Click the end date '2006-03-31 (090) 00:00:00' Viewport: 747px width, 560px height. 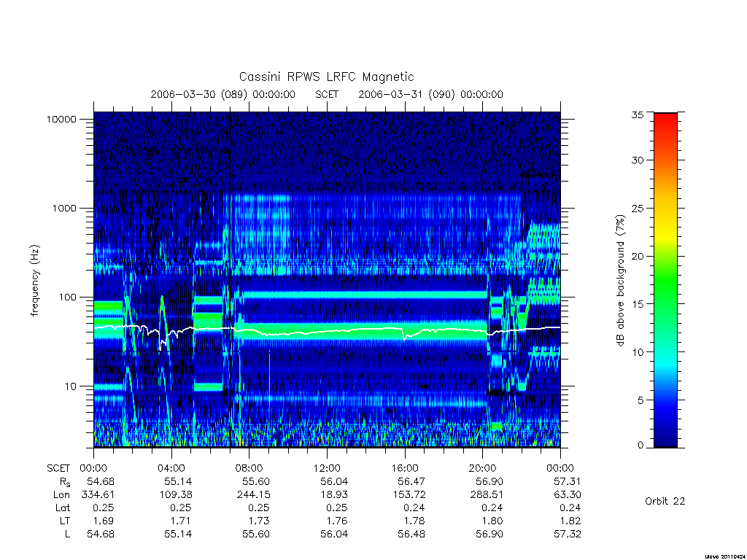(x=430, y=94)
